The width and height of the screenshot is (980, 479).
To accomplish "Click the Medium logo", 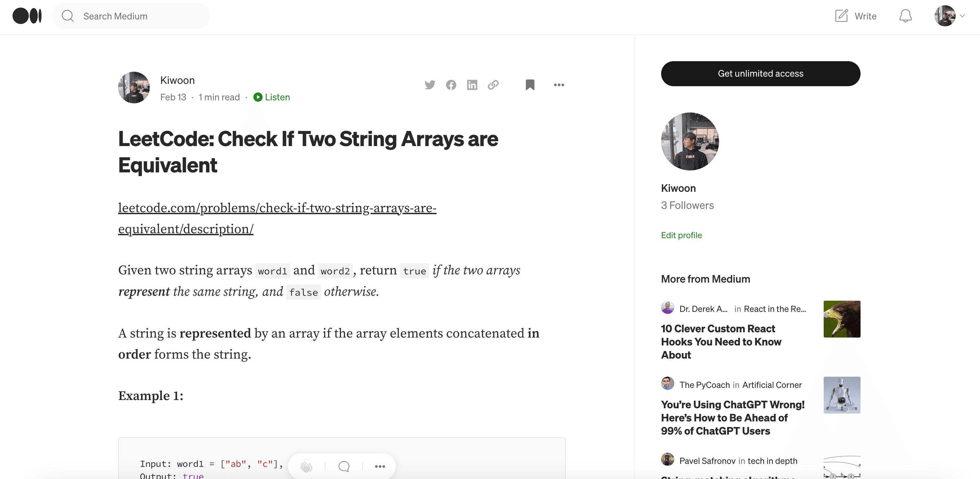I will coord(27,16).
